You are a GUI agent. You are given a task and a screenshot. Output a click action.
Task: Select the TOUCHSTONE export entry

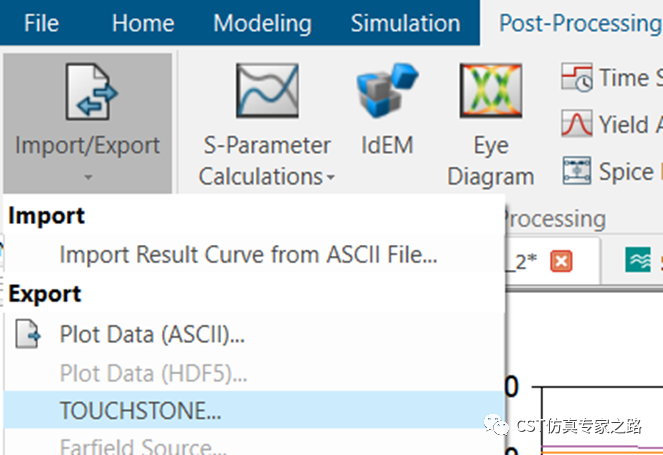tap(255, 410)
